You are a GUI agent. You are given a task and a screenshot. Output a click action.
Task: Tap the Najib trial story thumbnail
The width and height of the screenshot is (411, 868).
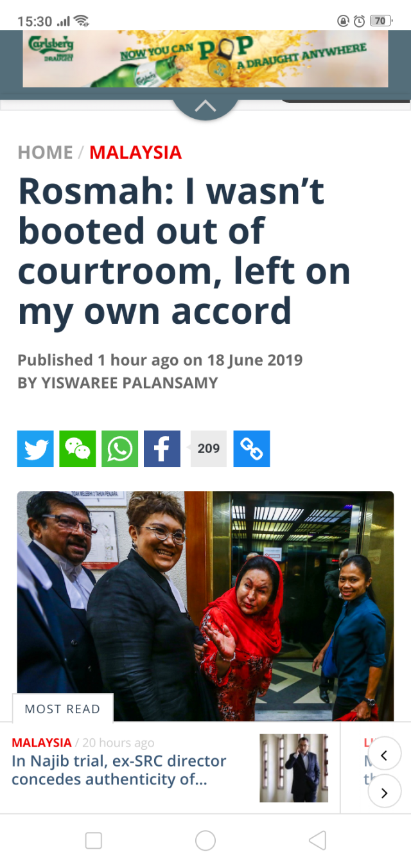coord(294,768)
